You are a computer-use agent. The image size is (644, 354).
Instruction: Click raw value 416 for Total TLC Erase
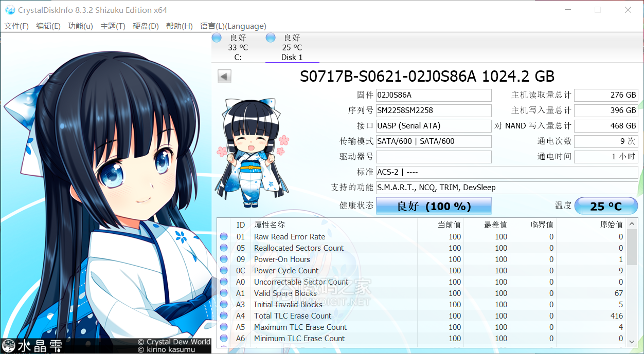tap(617, 316)
